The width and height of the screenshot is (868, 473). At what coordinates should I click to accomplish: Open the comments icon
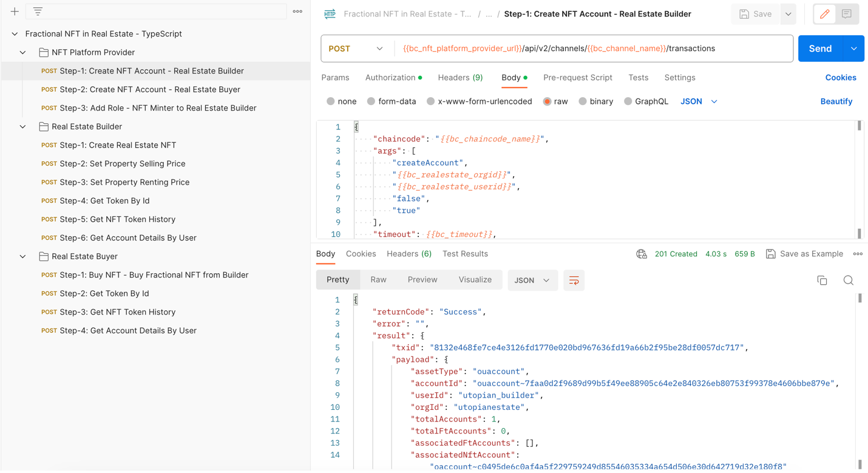coord(847,14)
